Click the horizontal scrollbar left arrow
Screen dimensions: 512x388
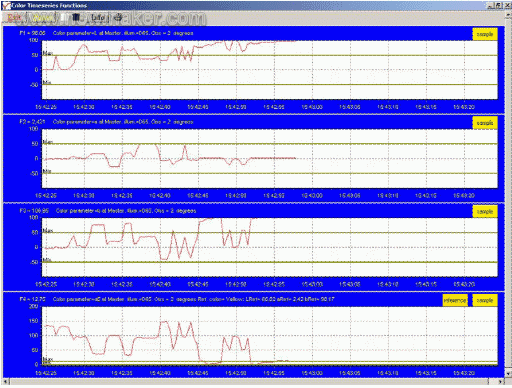tap(6, 381)
